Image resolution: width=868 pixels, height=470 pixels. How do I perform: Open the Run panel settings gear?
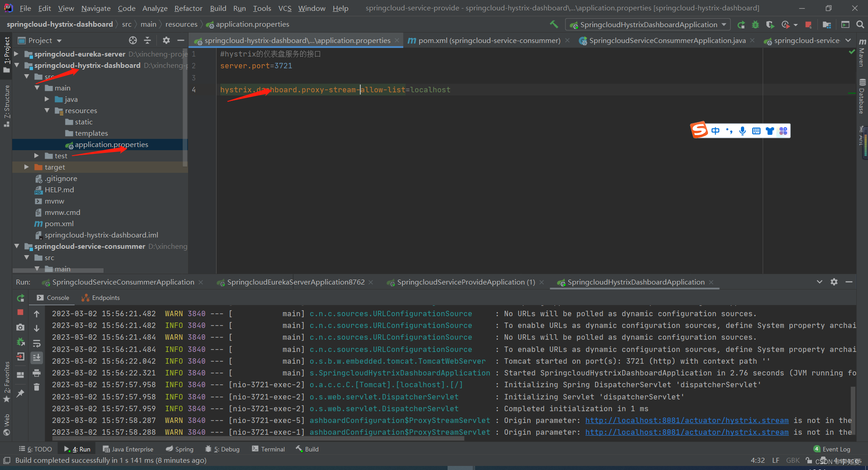834,282
